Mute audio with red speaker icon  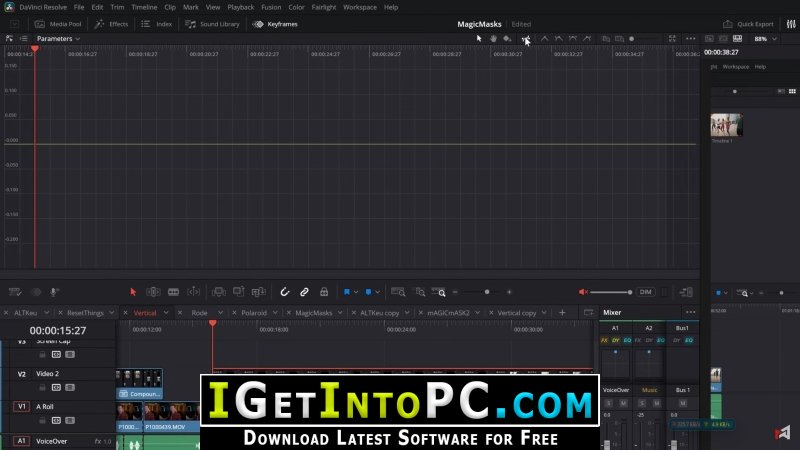pos(583,292)
